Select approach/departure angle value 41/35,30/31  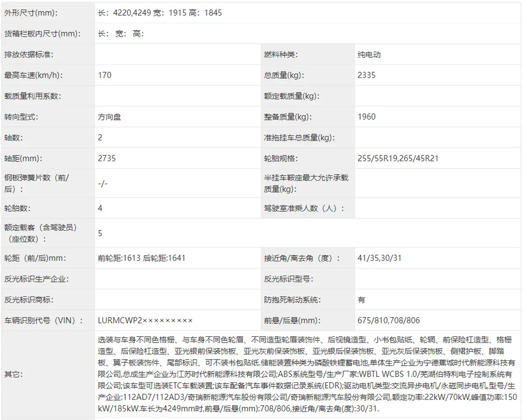tap(379, 258)
